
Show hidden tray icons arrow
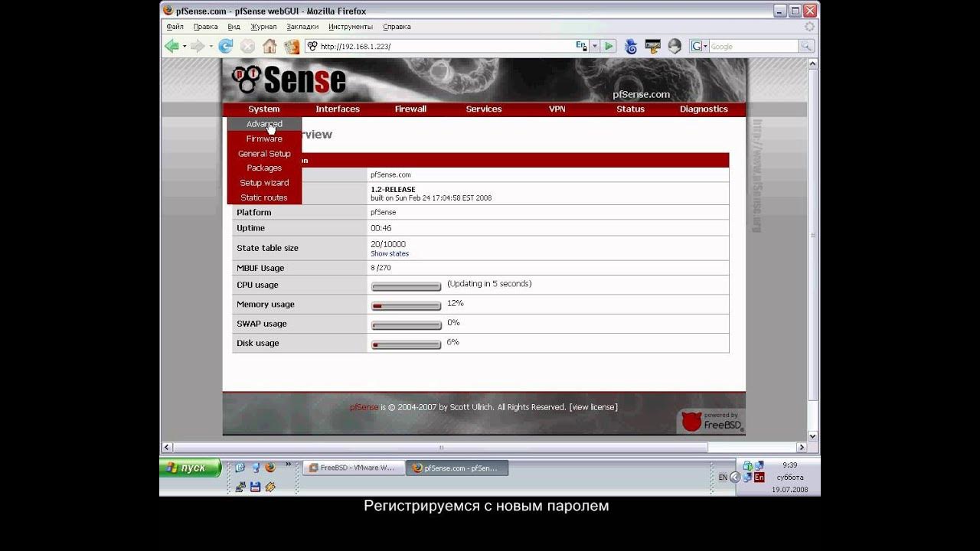[735, 477]
